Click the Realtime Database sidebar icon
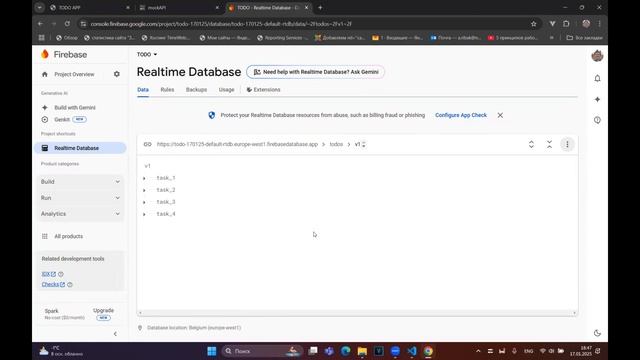 coord(45,148)
